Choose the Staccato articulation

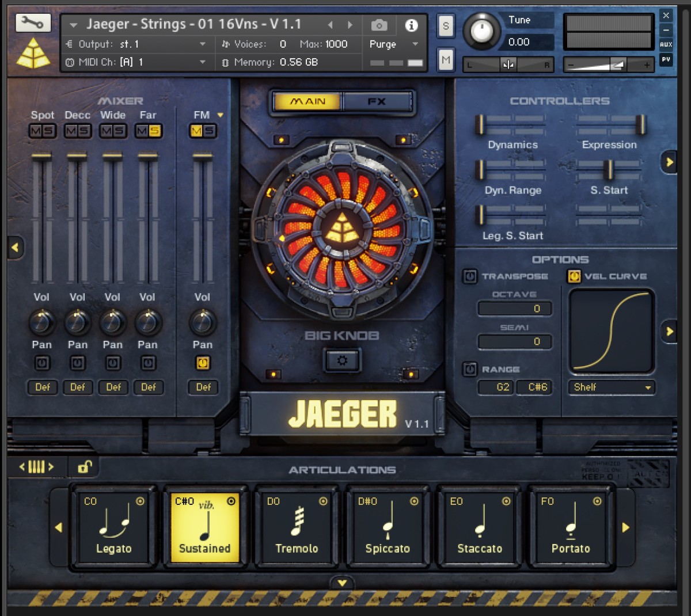click(x=479, y=527)
